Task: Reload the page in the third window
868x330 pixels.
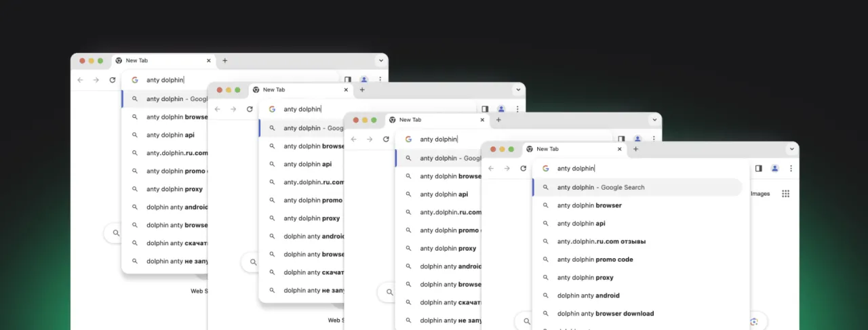Action: (386, 139)
